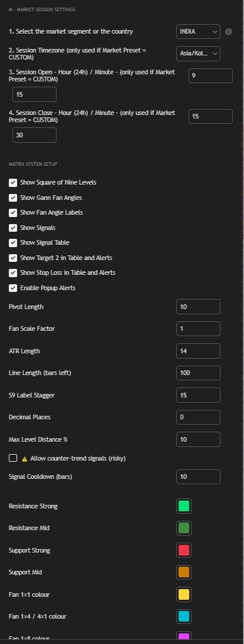Toggle the Show Signals checkbox
The height and width of the screenshot is (644, 244).
coord(13,228)
